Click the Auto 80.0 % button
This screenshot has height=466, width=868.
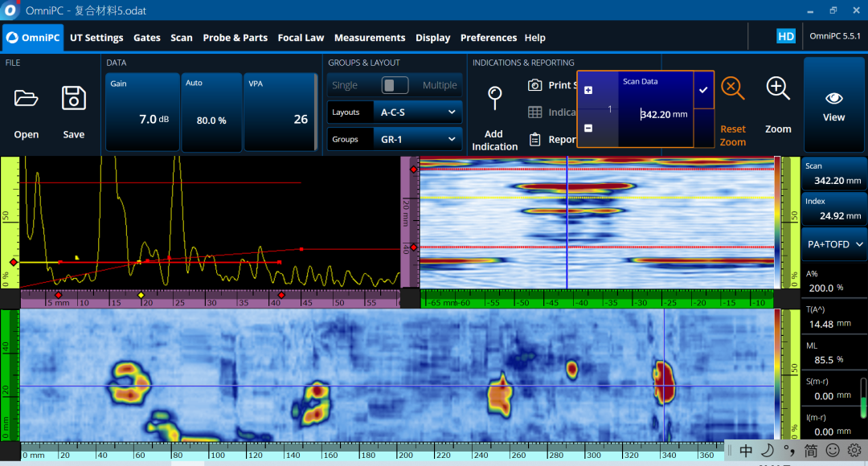pyautogui.click(x=211, y=112)
